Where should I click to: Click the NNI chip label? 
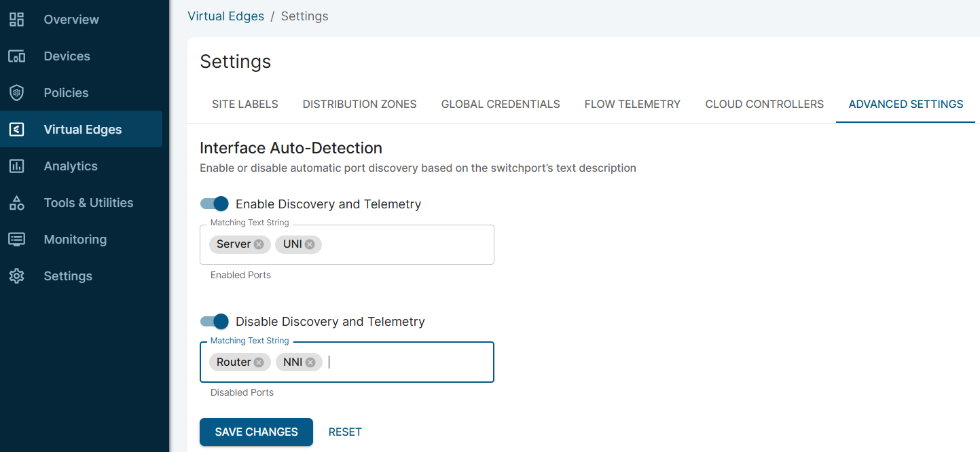point(293,362)
